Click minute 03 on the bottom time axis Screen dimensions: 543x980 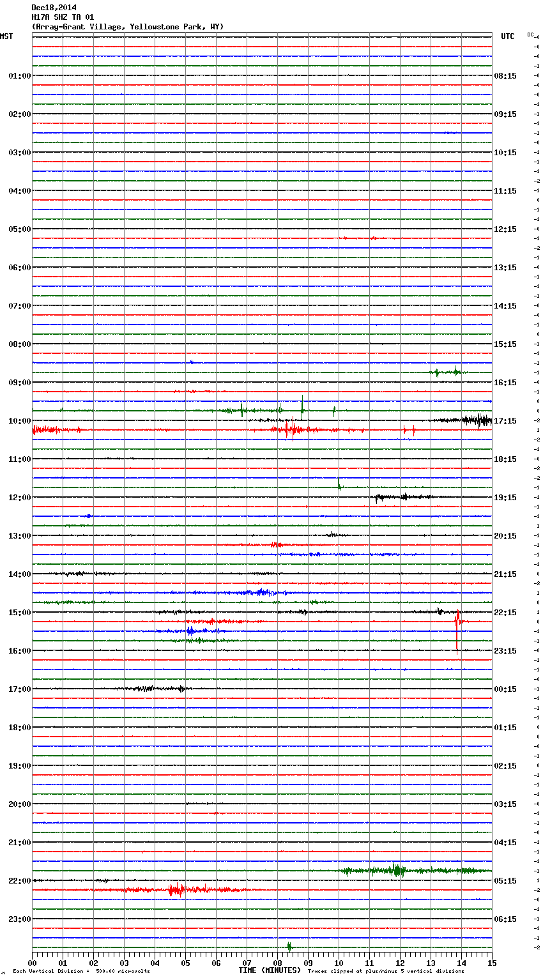124,963
